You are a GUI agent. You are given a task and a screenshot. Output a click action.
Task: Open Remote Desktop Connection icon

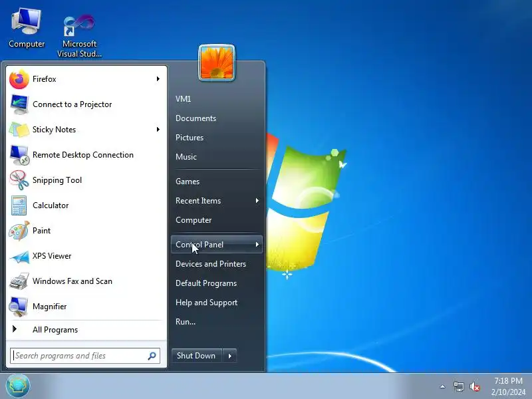pyautogui.click(x=19, y=155)
